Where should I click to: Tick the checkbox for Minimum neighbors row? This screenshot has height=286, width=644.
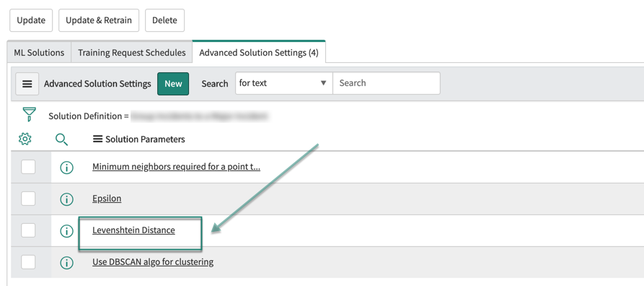pos(28,167)
